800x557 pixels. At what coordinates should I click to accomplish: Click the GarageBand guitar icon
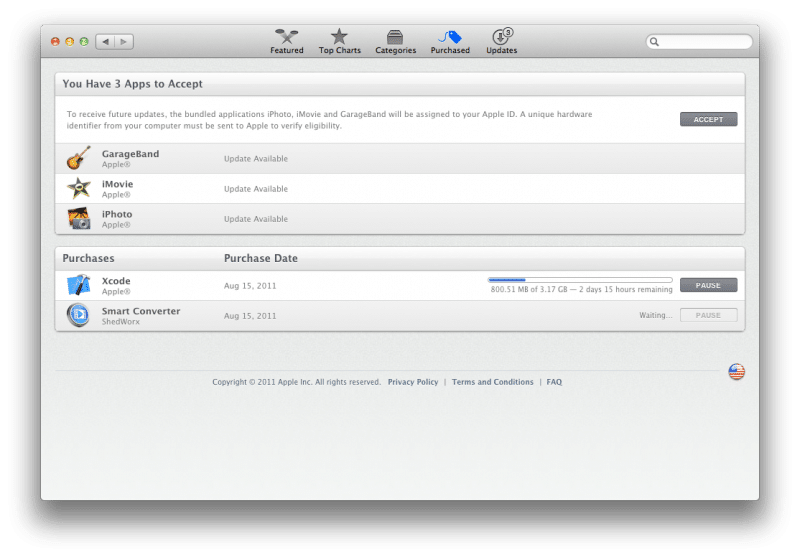(79, 158)
